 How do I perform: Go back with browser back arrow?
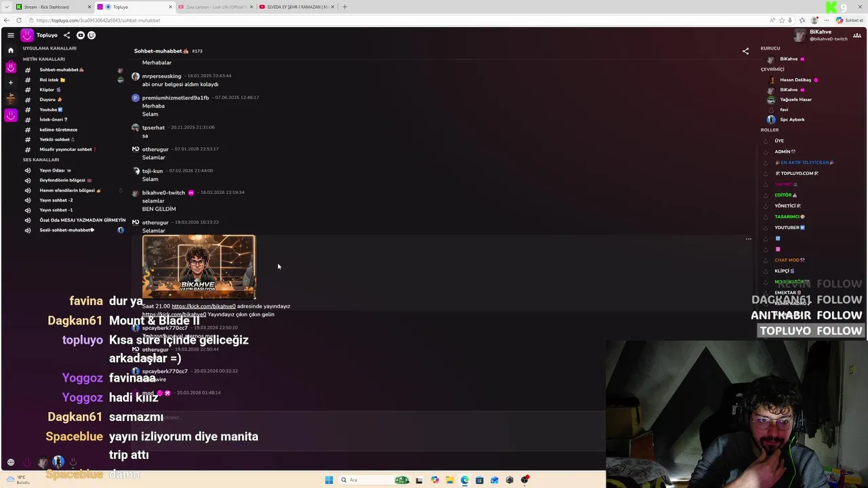pyautogui.click(x=7, y=20)
